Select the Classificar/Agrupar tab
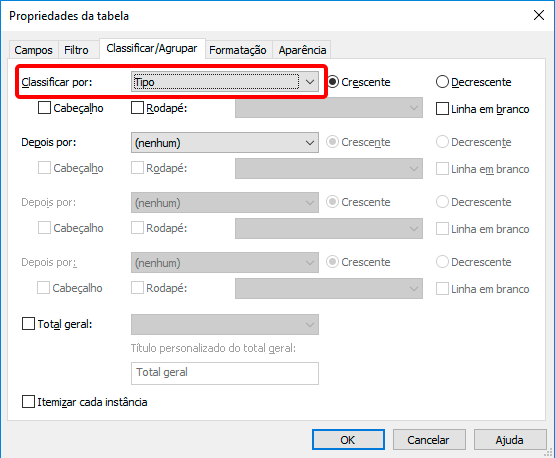The width and height of the screenshot is (555, 458). 152,48
